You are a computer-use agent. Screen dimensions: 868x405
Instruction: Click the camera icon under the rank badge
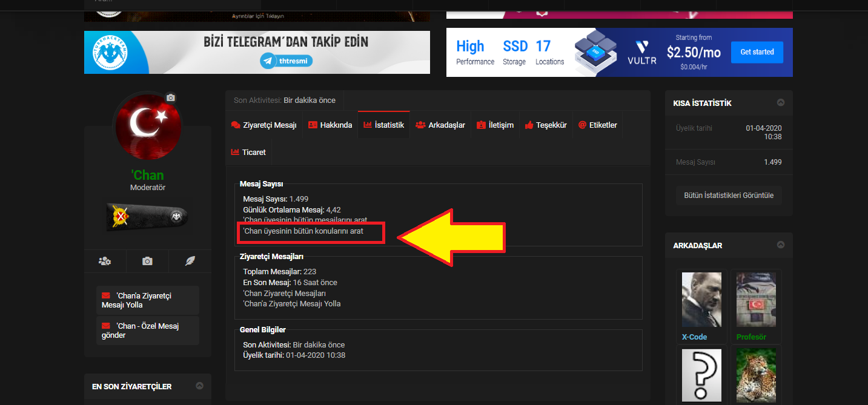pos(147,261)
